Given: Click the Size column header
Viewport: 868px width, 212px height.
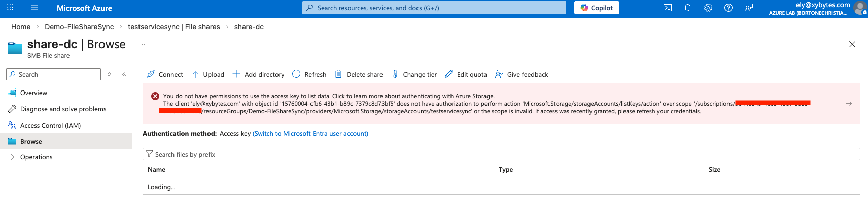Looking at the screenshot, I should pos(714,170).
